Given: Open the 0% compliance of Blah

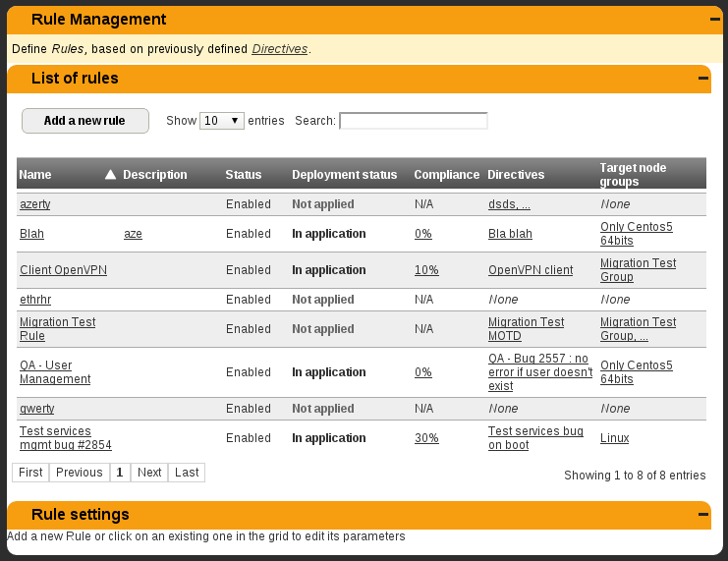Looking at the screenshot, I should (423, 234).
